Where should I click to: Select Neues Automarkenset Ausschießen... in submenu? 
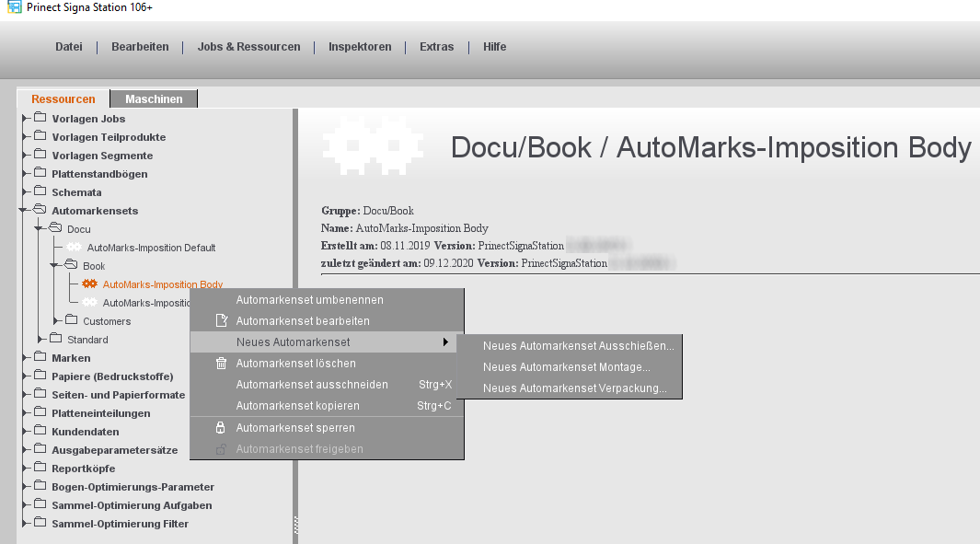570,346
